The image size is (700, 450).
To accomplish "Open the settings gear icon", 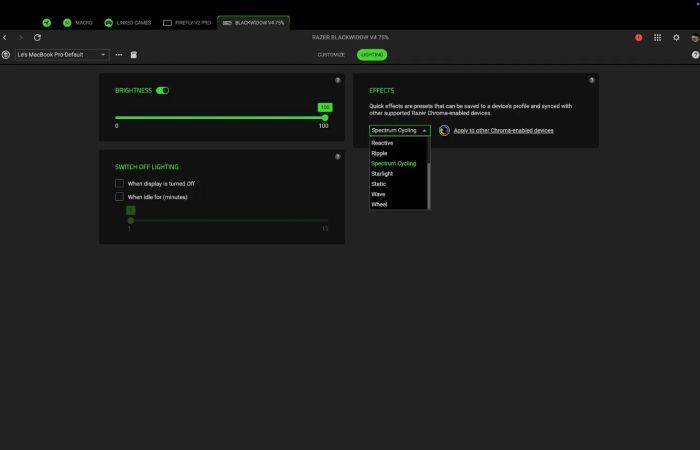I will [676, 38].
